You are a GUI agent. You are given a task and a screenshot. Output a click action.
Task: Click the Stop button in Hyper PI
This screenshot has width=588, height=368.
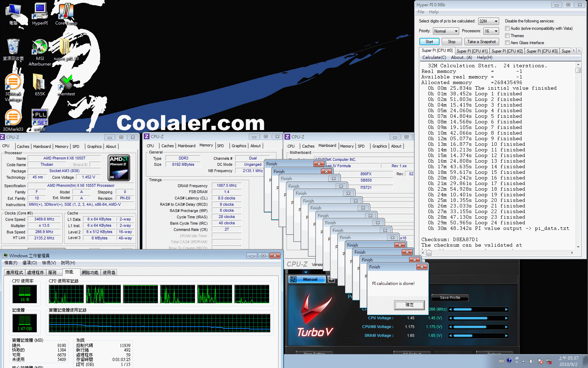(x=451, y=42)
